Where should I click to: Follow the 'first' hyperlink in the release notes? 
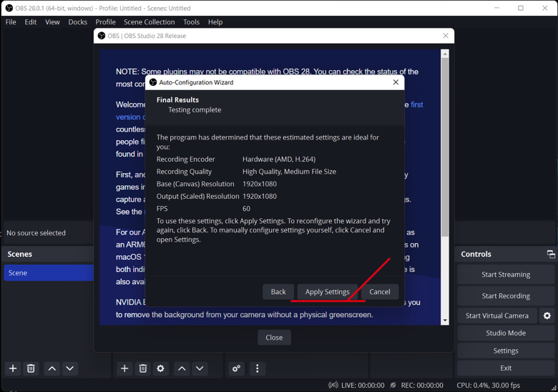[417, 104]
